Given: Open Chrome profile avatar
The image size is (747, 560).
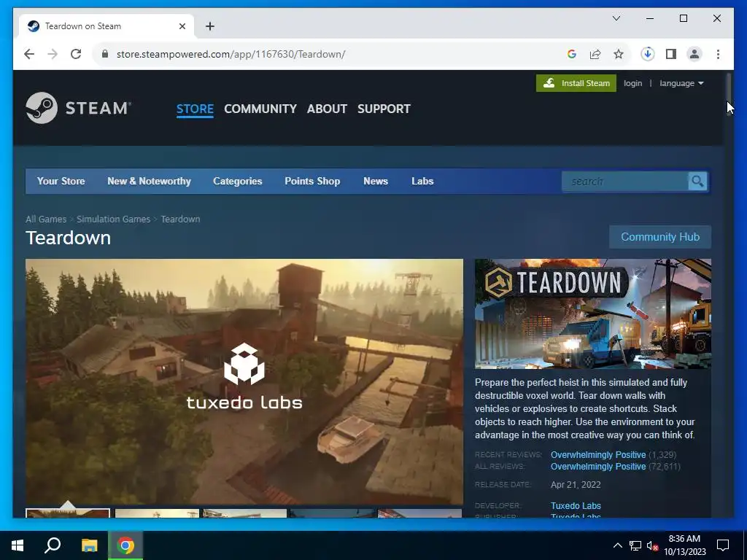Looking at the screenshot, I should [x=694, y=54].
